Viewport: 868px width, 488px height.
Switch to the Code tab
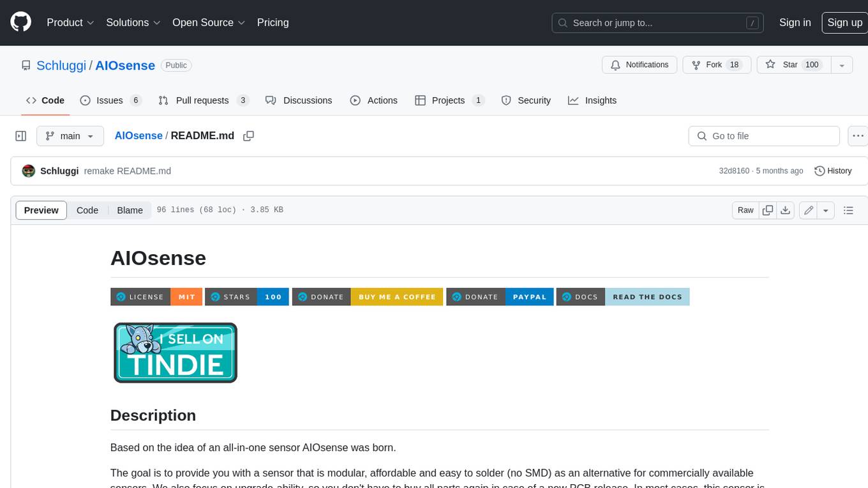click(45, 100)
